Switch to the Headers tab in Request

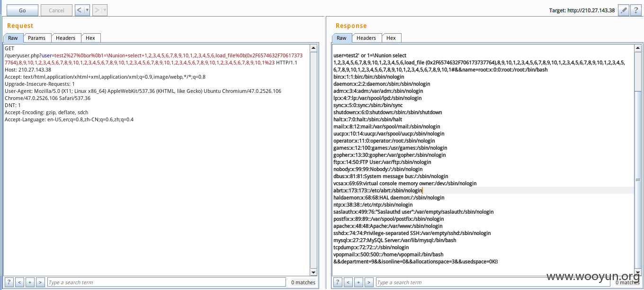66,38
